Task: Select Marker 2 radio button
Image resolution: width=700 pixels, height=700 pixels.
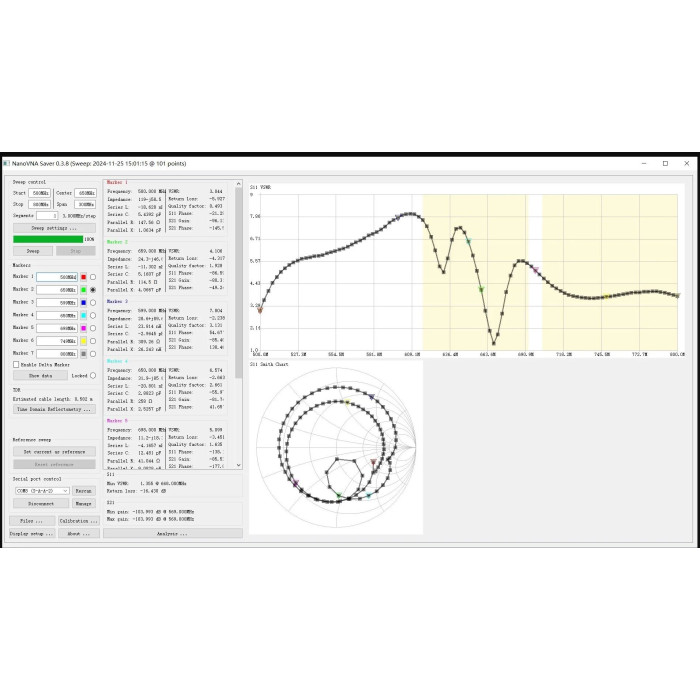Action: click(93, 290)
